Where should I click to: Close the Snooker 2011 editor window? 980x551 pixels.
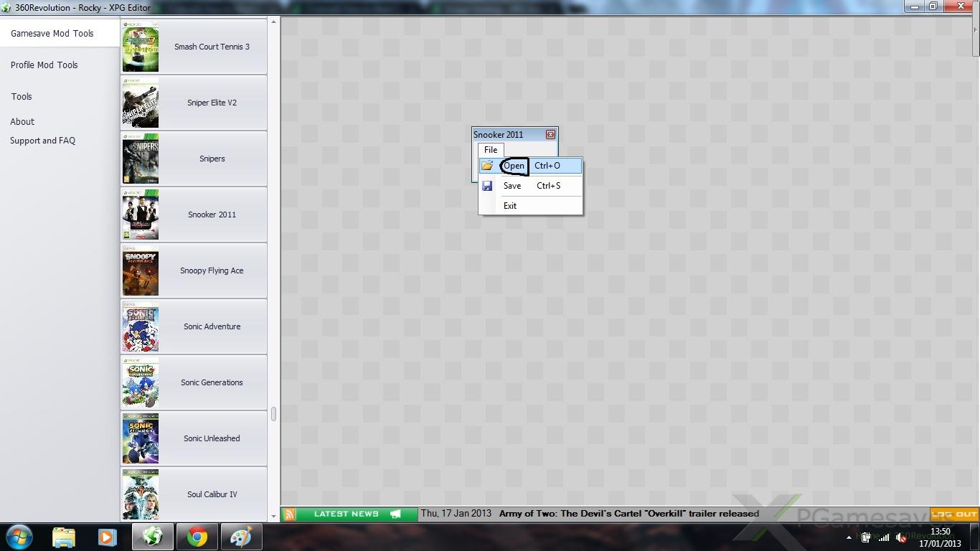pos(550,135)
